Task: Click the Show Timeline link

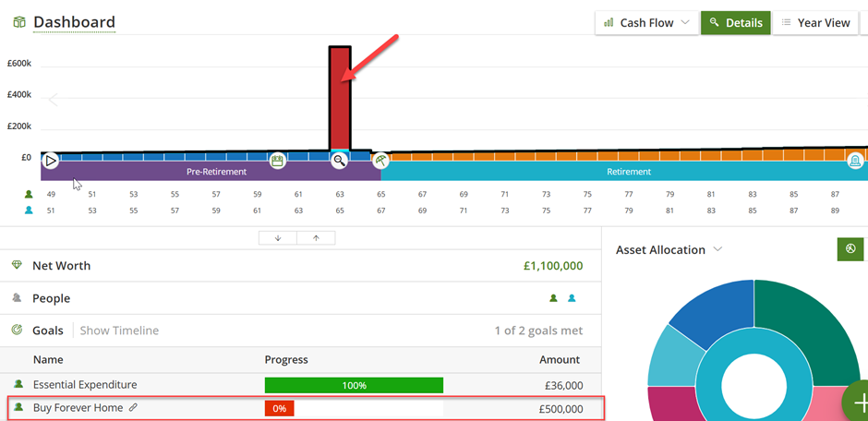Action: coord(119,331)
